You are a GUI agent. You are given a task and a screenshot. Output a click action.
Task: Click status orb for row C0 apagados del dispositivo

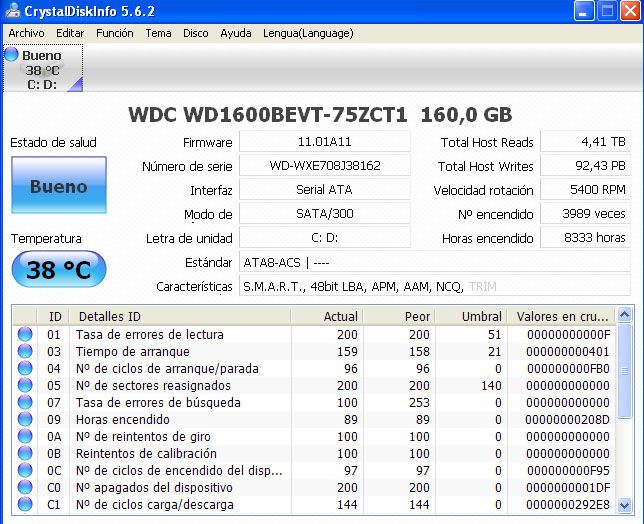(x=25, y=487)
